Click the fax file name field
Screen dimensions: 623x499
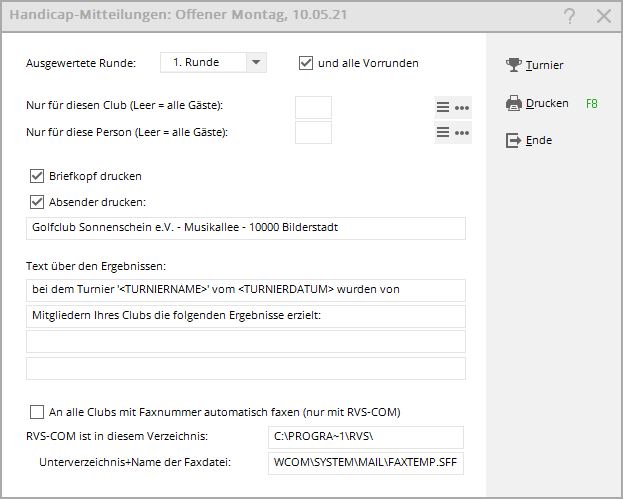coord(367,464)
